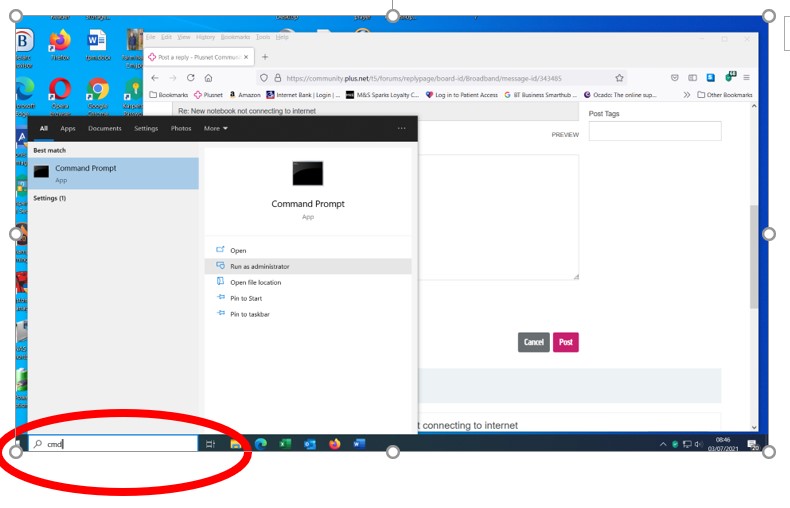790x508 pixels.
Task: Open the Internet Bank Login bookmark
Action: (x=303, y=95)
